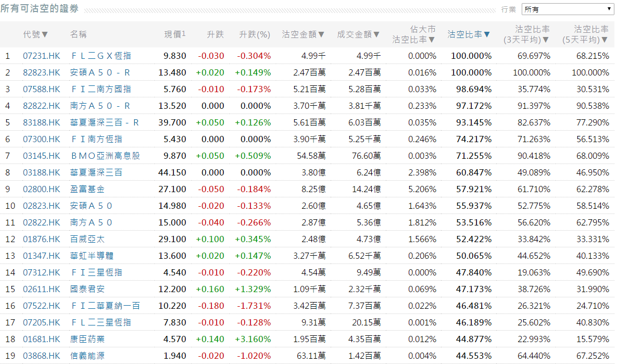The height and width of the screenshot is (364, 617).
Task: Sort by 沽空比率 5天平均 header
Action: point(585,34)
